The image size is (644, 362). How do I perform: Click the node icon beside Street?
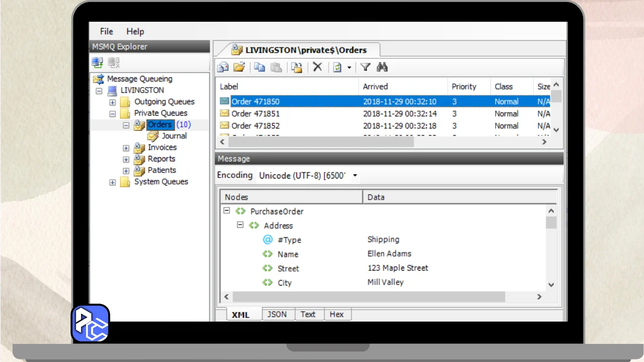click(x=268, y=268)
